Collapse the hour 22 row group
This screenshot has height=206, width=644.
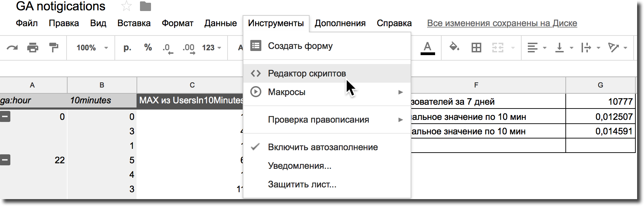click(5, 160)
